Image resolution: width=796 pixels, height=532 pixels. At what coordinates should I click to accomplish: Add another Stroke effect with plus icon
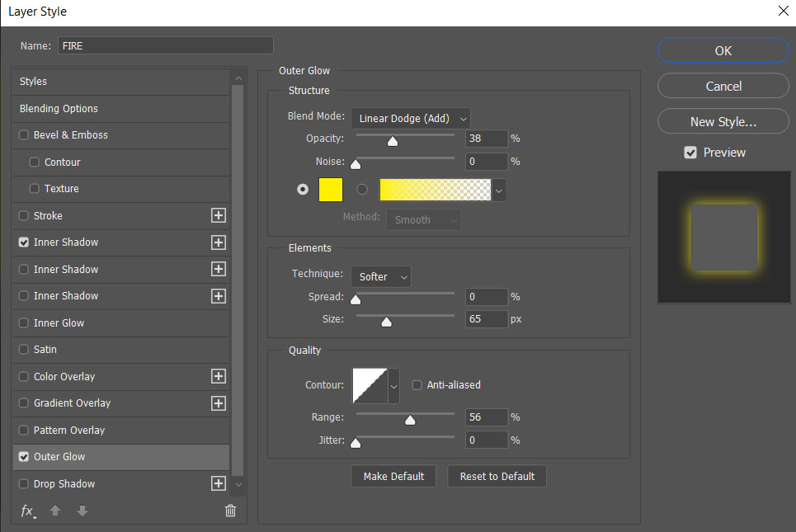(x=219, y=215)
